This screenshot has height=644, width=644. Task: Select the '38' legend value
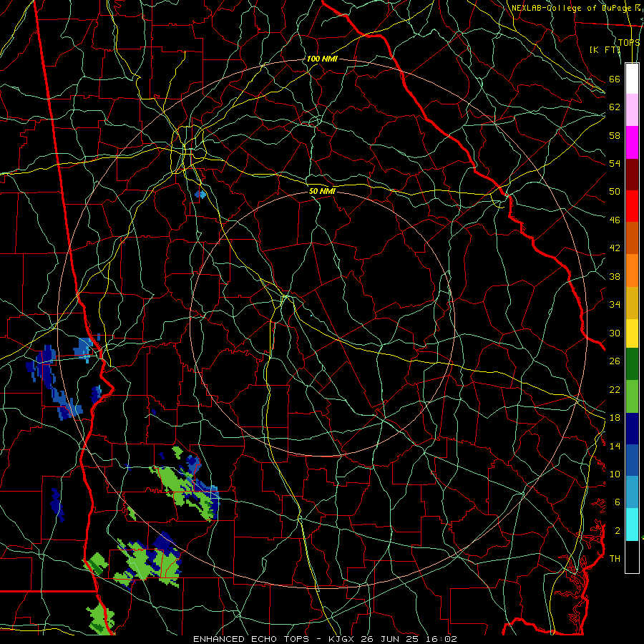pos(615,276)
